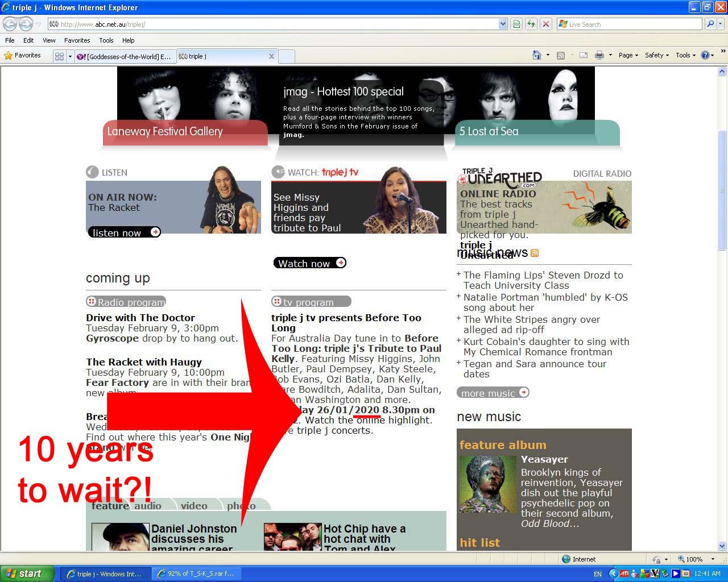Open the Favorites menu in menu bar
Viewport: 728px width, 582px height.
click(77, 40)
